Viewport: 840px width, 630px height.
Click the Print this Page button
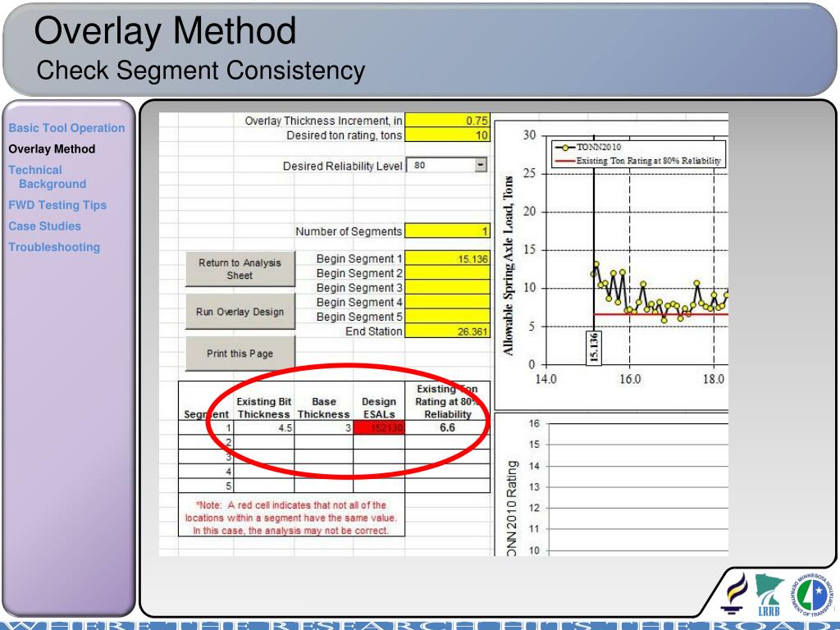pyautogui.click(x=240, y=354)
